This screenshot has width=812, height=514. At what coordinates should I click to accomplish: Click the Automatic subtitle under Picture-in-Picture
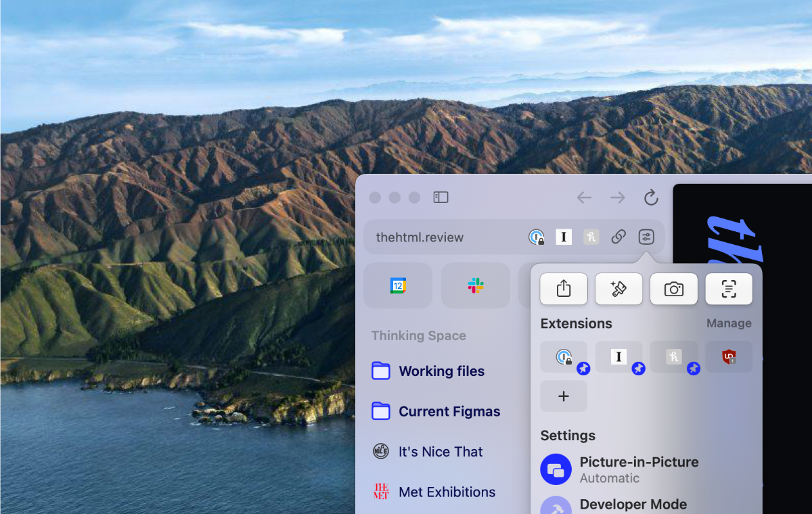click(x=609, y=478)
